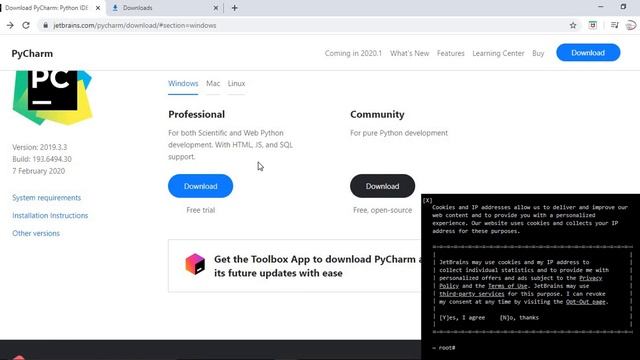This screenshot has width=640, height=360.
Task: Open the media control playlist icon
Action: pyautogui.click(x=615, y=25)
